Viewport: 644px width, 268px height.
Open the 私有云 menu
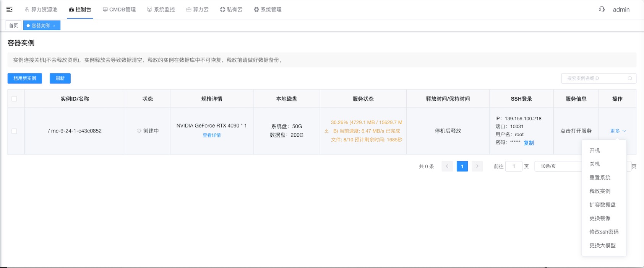pyautogui.click(x=231, y=10)
